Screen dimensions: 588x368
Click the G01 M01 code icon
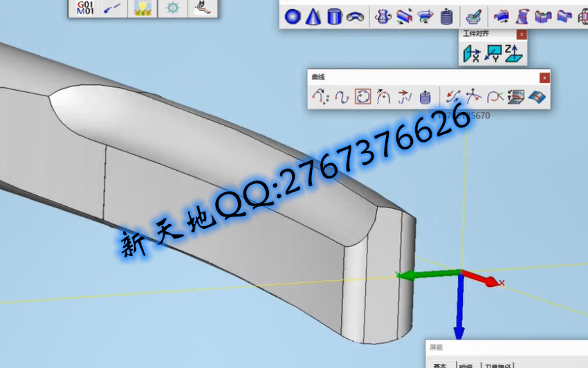(86, 8)
